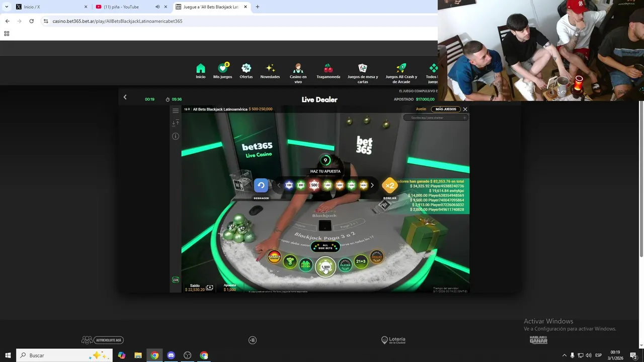644x362 pixels.
Task: Open the volume control in tray
Action: [x=589, y=355]
